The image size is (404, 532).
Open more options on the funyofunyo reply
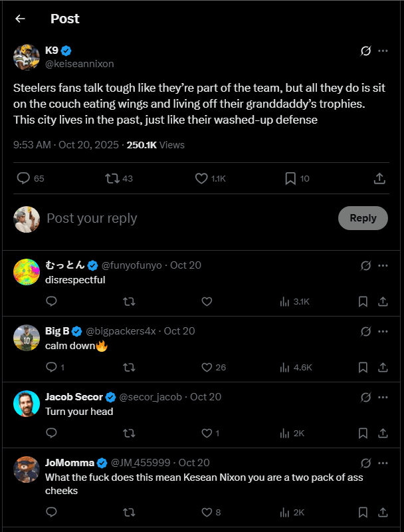coord(383,265)
